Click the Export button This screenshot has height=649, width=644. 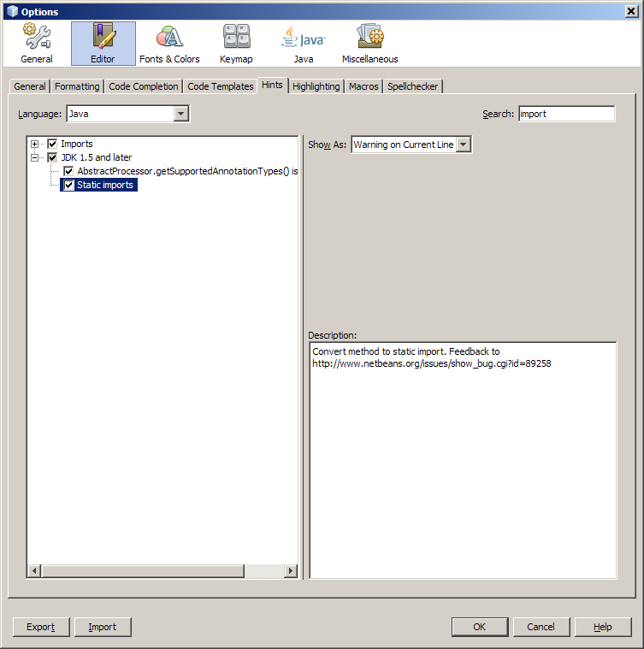(x=41, y=627)
